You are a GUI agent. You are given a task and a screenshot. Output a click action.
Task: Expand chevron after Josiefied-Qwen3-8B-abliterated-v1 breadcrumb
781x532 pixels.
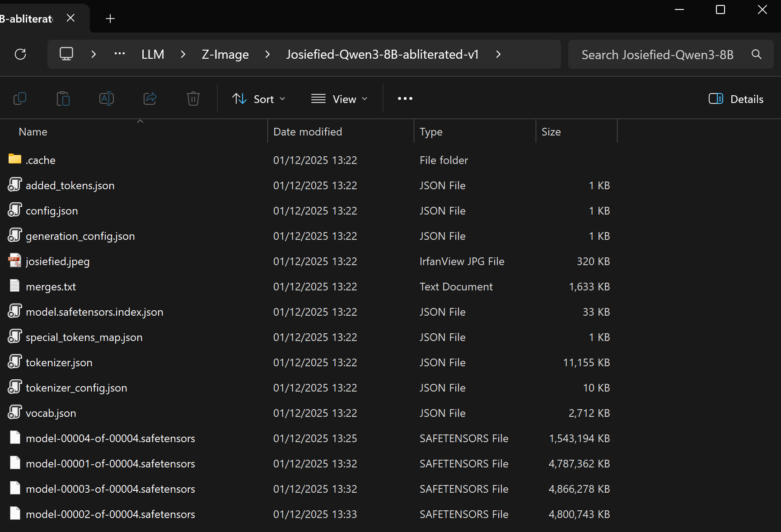pyautogui.click(x=498, y=54)
